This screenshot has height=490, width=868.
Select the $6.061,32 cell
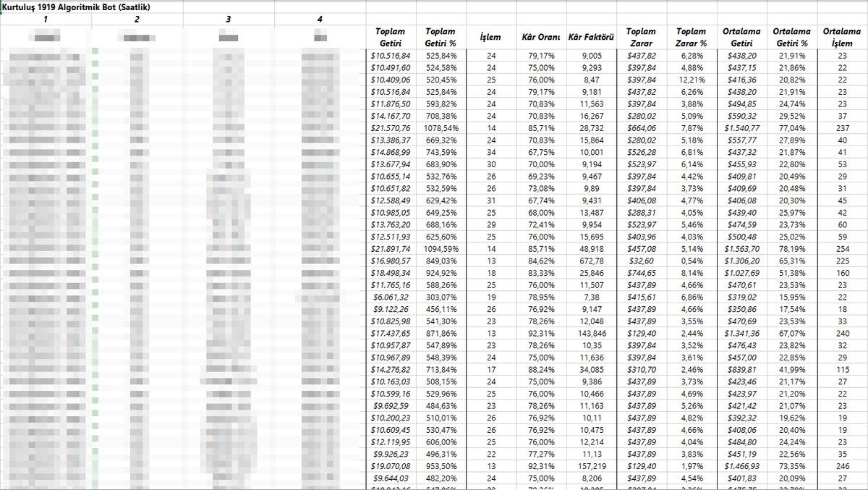(391, 297)
